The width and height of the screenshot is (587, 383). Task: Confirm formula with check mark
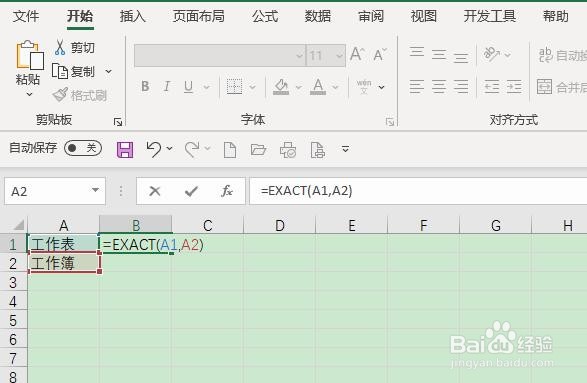[x=191, y=191]
